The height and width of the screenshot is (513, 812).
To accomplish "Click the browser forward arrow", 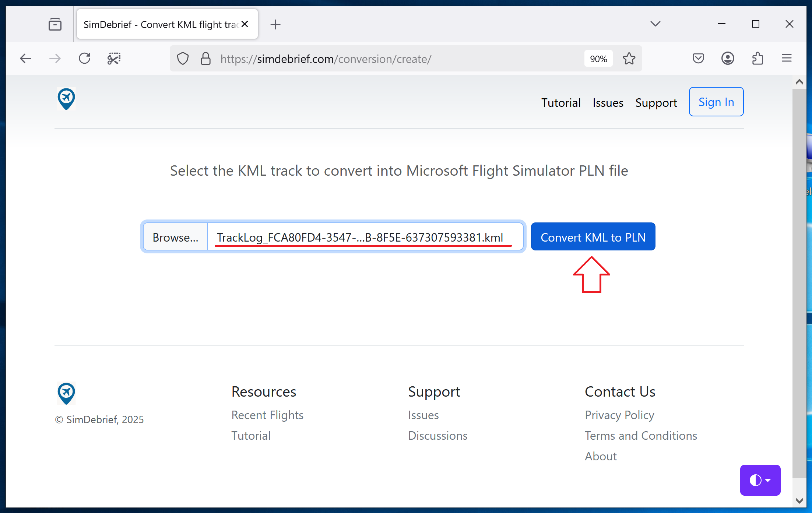I will point(55,59).
